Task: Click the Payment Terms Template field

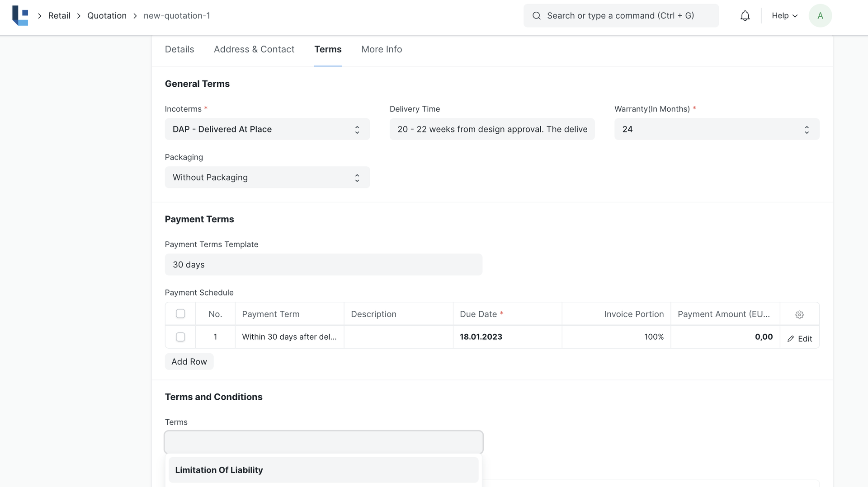Action: (323, 265)
